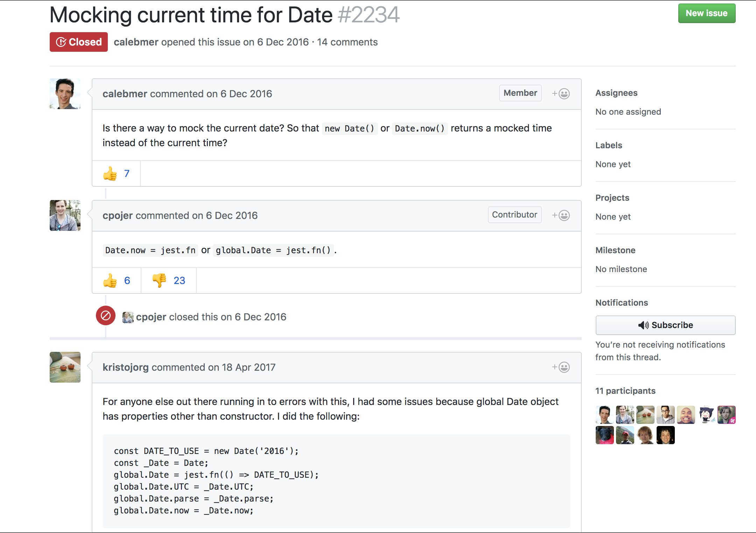Subscribe to this thread's notifications

[665, 325]
